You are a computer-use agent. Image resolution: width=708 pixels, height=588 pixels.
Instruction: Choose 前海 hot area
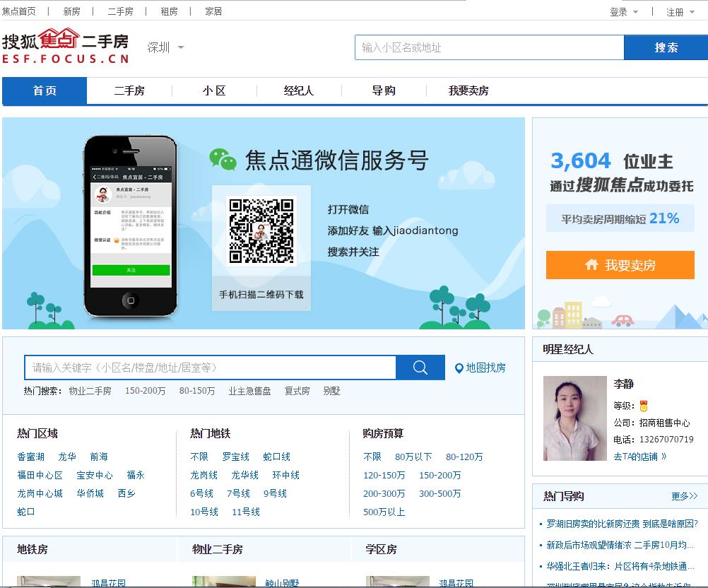[99, 457]
